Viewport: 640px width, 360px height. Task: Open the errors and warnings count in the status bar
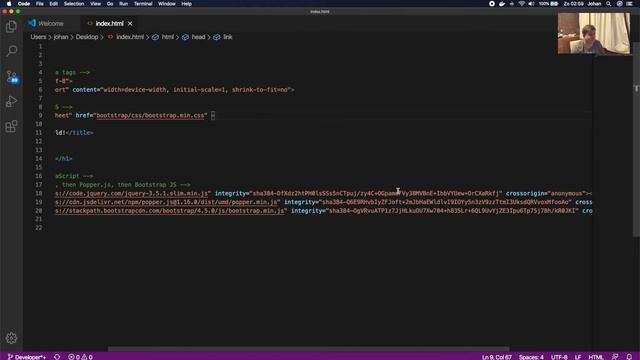point(80,357)
